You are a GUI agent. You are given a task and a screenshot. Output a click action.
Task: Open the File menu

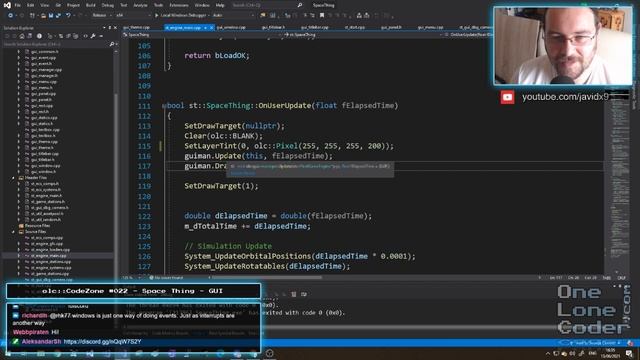pyautogui.click(x=18, y=5)
